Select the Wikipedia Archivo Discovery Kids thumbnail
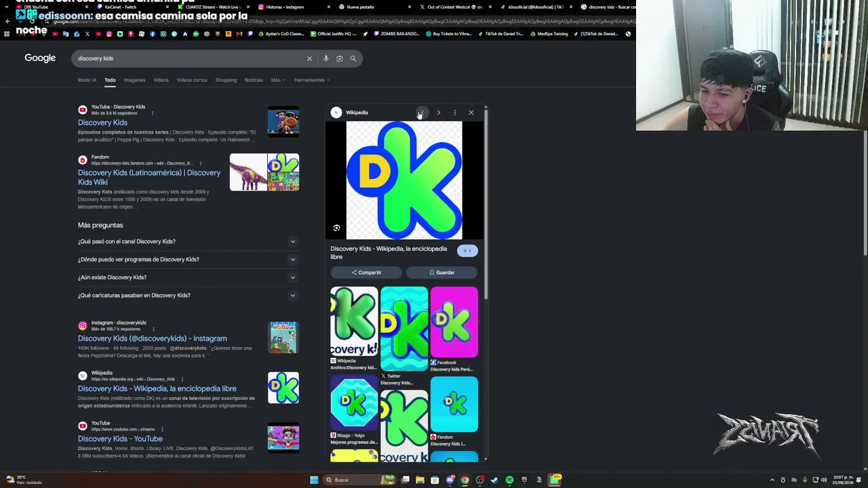The width and height of the screenshot is (868, 488). point(354,322)
